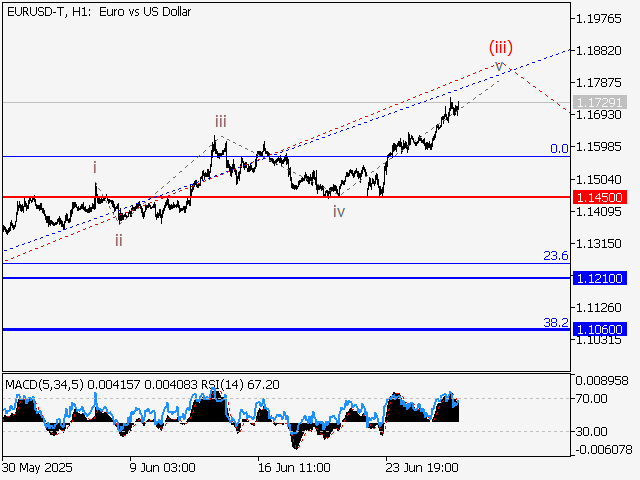Click the wave iv label

(339, 211)
